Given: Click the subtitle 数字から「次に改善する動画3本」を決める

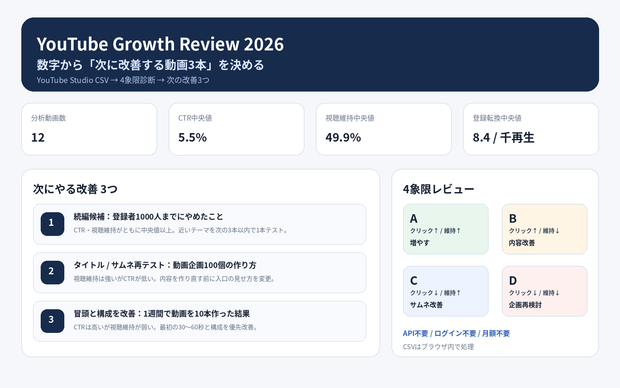Looking at the screenshot, I should tap(150, 65).
